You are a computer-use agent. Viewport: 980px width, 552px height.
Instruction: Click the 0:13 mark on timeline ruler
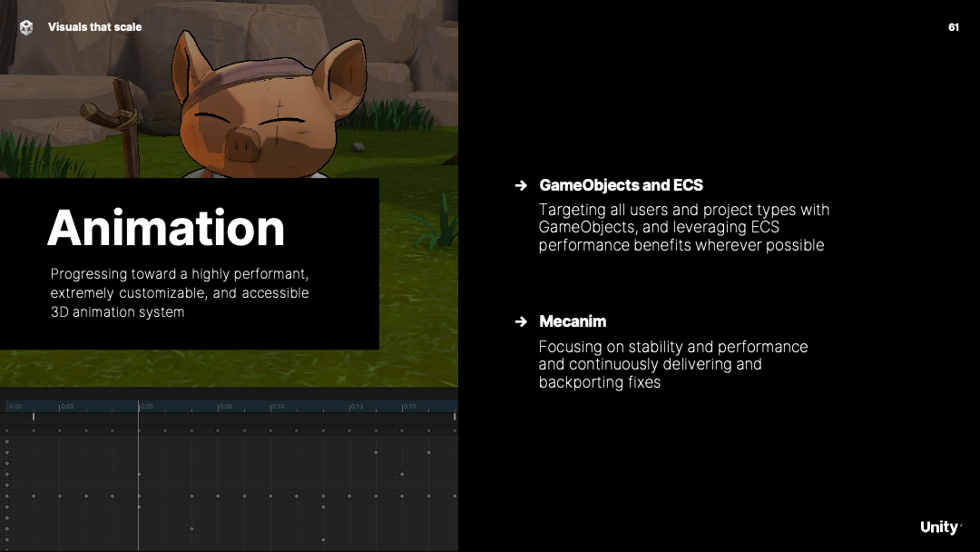coord(357,407)
